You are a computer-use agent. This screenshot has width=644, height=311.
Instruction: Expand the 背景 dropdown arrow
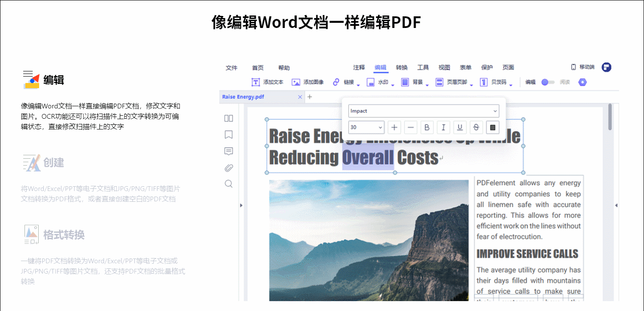pyautogui.click(x=427, y=85)
